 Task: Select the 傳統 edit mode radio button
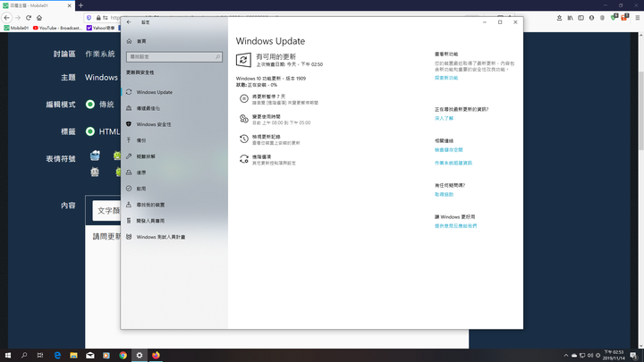pyautogui.click(x=90, y=105)
